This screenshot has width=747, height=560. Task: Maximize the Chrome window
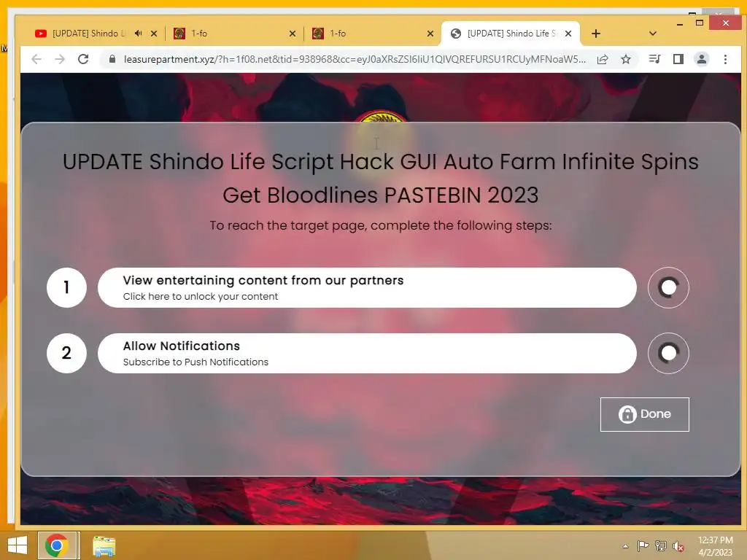coord(700,23)
